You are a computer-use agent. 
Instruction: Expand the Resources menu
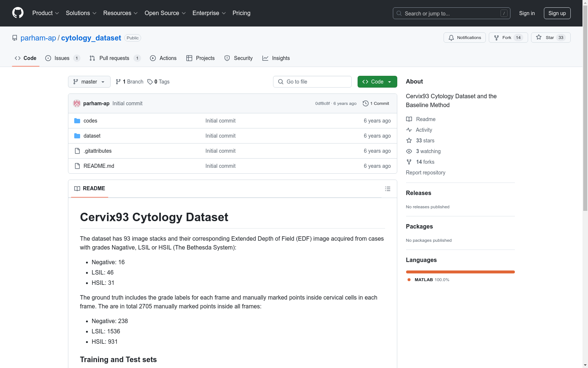(x=121, y=13)
